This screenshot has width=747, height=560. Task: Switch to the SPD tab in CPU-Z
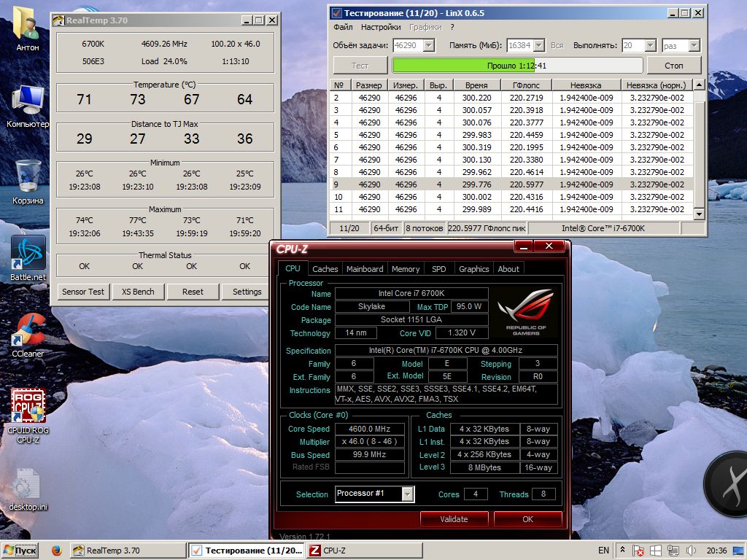click(438, 269)
